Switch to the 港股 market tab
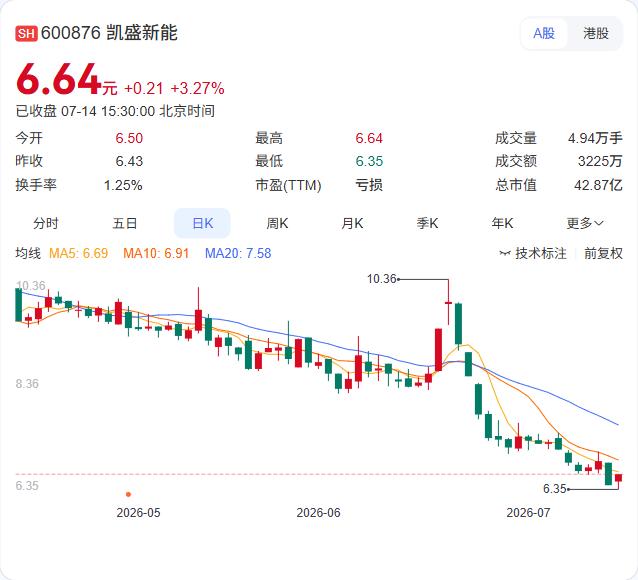The image size is (638, 580). (596, 33)
